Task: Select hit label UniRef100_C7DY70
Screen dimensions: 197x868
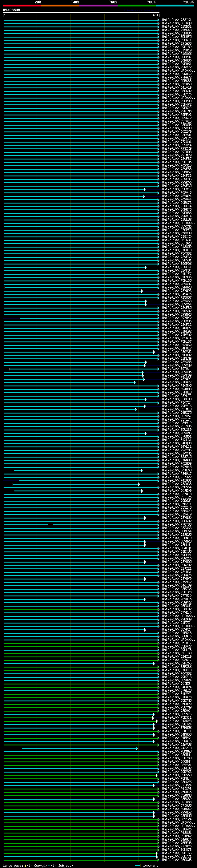Action: (x=176, y=94)
